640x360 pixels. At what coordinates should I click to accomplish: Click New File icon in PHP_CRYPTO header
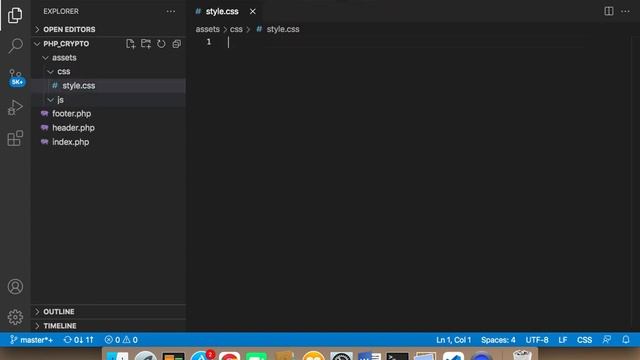coord(130,44)
